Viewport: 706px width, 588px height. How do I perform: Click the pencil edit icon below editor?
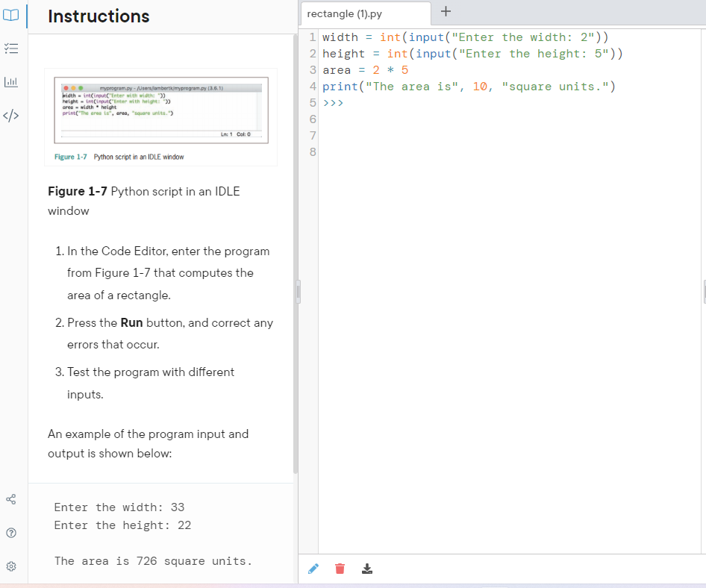click(313, 569)
